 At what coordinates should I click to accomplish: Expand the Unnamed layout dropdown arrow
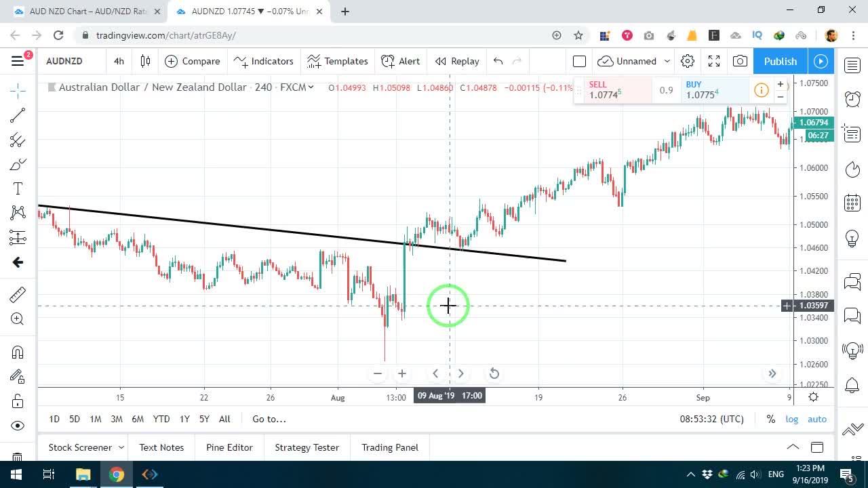pos(667,61)
